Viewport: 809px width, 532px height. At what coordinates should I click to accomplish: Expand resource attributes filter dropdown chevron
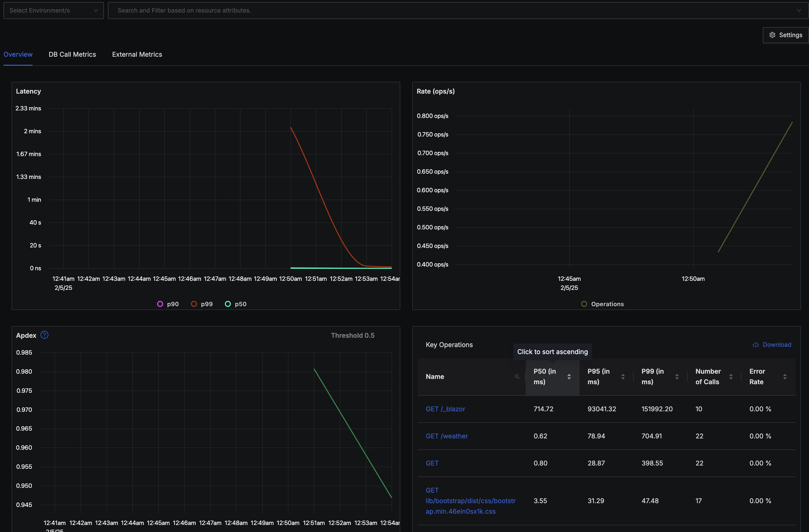[798, 11]
